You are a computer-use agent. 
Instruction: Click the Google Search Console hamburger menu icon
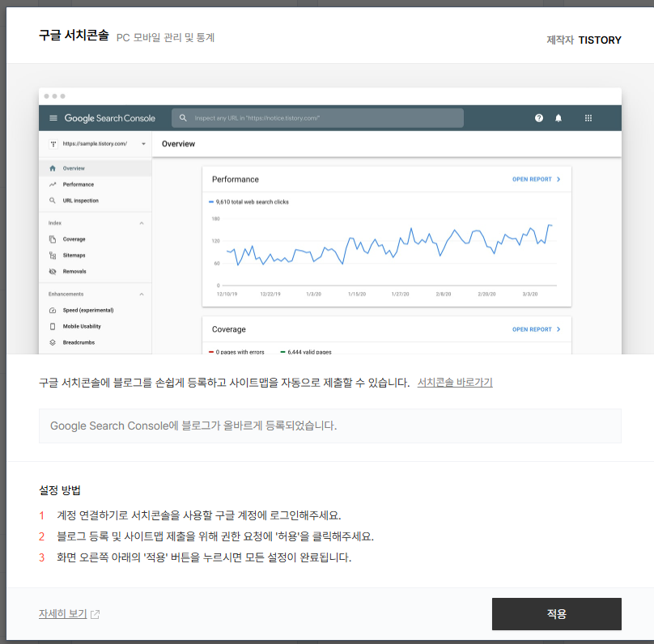pos(53,118)
